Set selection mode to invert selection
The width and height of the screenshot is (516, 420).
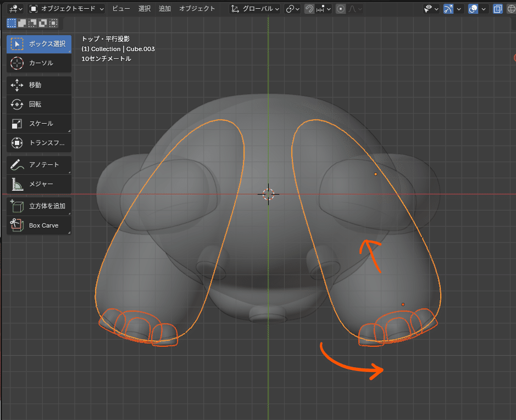point(43,23)
